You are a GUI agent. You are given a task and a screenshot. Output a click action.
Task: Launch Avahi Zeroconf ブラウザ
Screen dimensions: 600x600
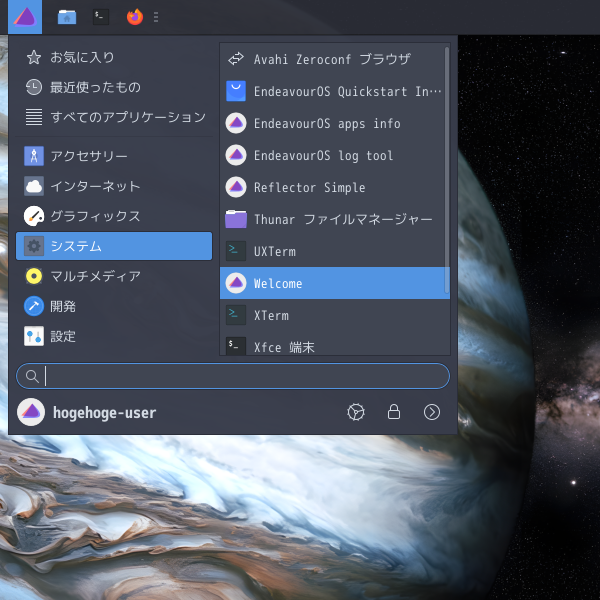tap(332, 59)
